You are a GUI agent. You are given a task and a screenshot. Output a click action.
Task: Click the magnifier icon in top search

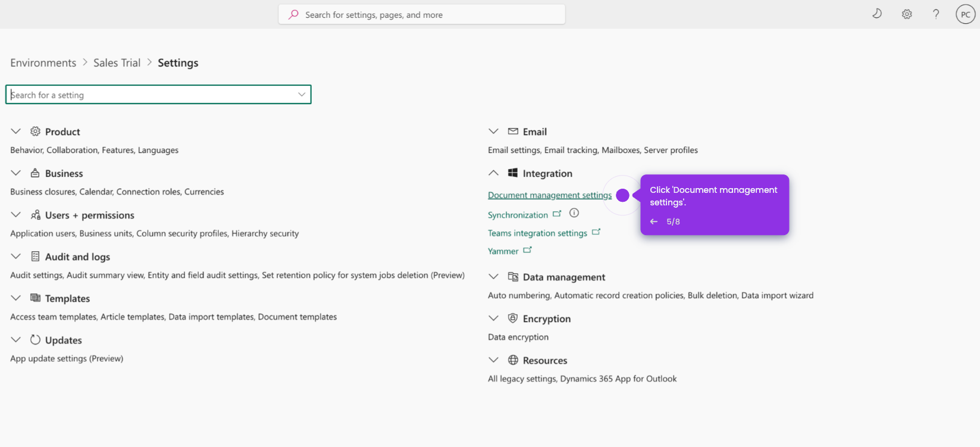click(293, 15)
